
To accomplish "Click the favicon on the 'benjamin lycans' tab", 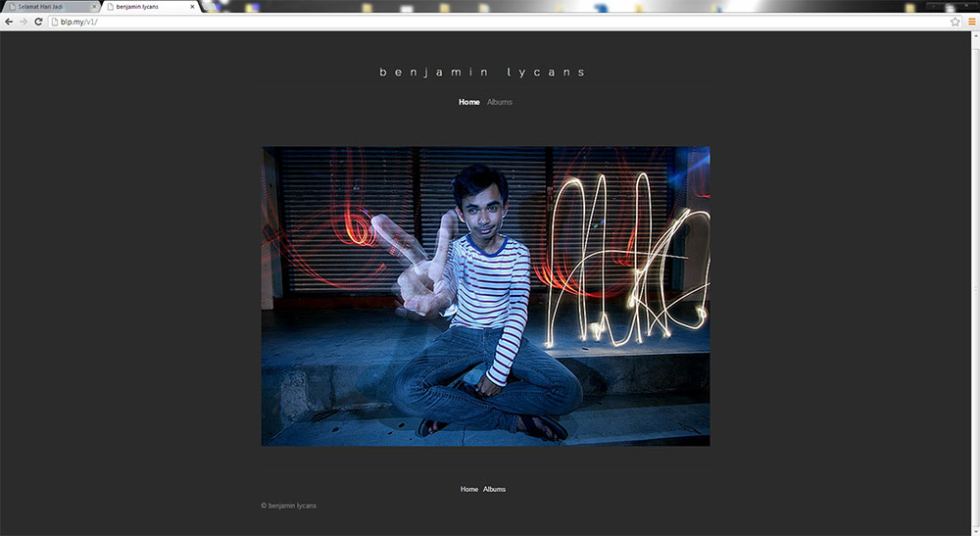I will point(110,7).
